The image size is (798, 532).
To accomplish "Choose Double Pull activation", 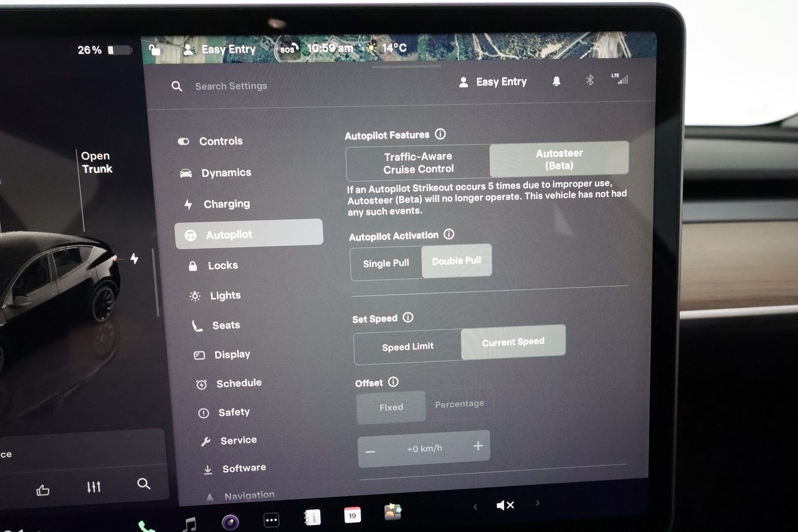I will click(457, 261).
